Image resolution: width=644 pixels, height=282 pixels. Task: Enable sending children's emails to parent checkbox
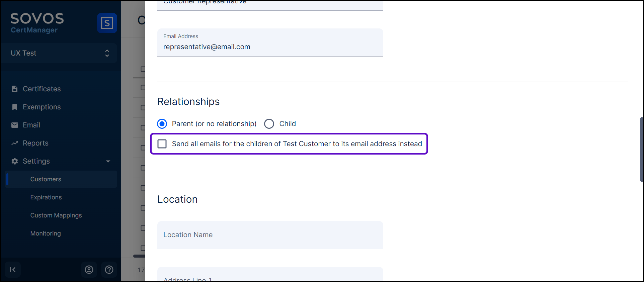(x=162, y=144)
